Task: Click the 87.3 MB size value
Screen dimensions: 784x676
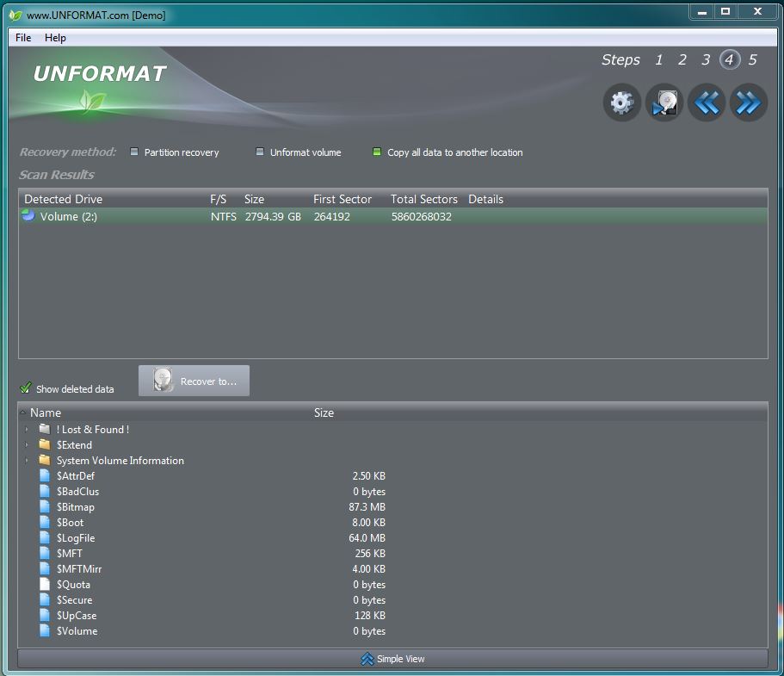Action: (x=367, y=507)
